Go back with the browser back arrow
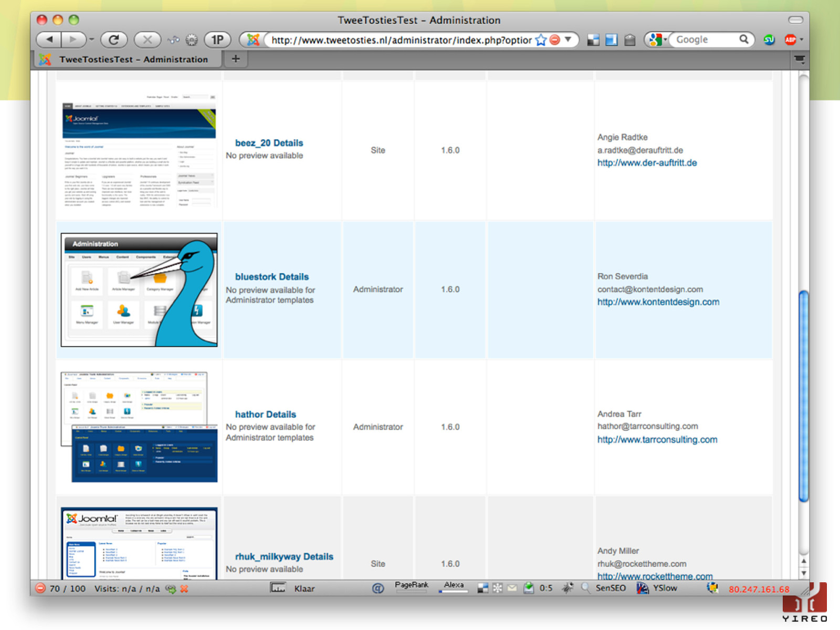The height and width of the screenshot is (630, 840). 49,39
